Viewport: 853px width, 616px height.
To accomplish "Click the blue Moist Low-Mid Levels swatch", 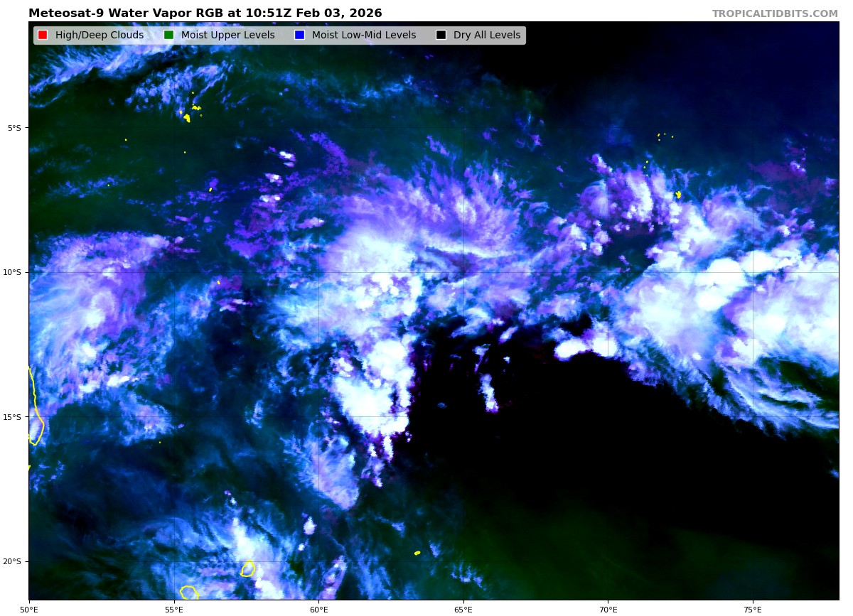I will [299, 36].
